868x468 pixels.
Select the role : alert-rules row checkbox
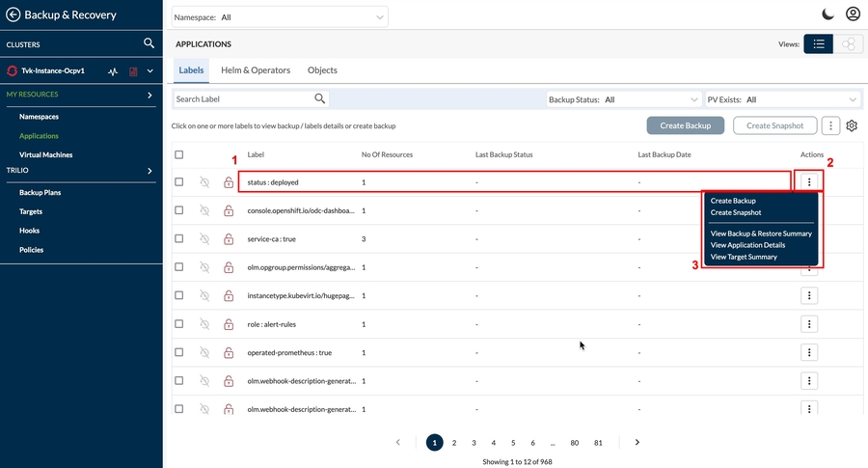click(178, 324)
